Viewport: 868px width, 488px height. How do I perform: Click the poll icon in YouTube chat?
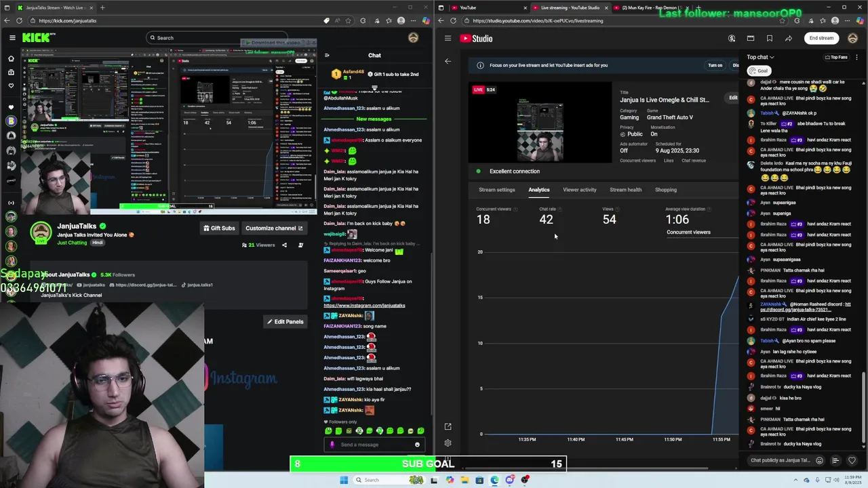tap(835, 460)
